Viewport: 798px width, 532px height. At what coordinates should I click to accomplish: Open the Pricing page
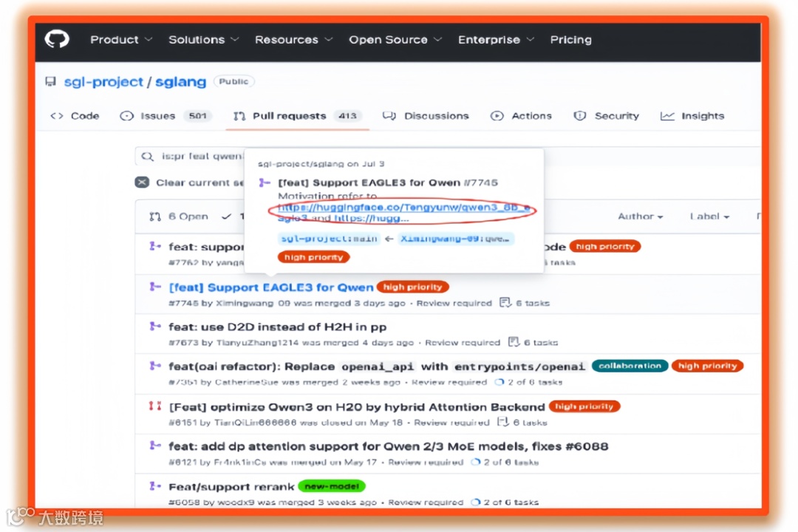[570, 40]
